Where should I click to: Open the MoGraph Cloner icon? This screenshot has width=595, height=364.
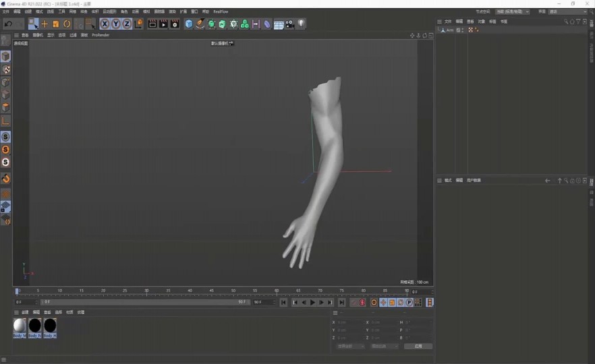click(245, 24)
